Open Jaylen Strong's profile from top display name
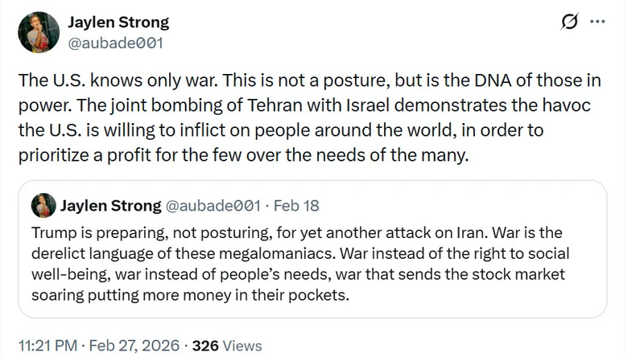 pyautogui.click(x=118, y=23)
